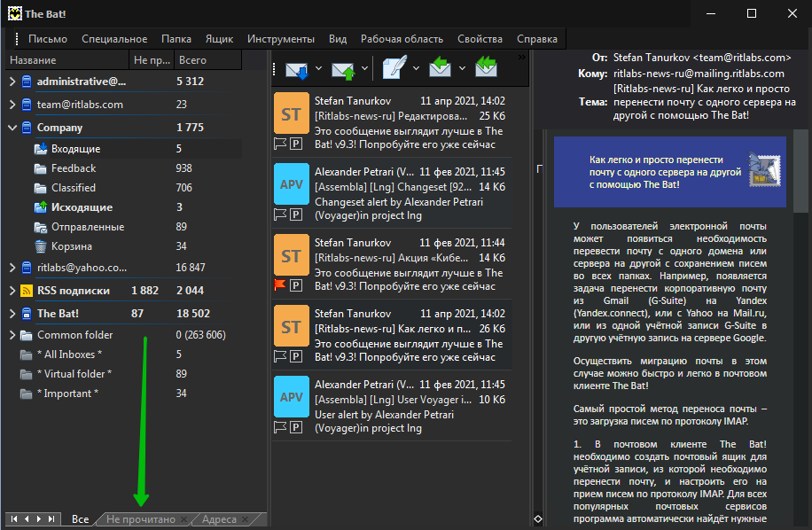Screen dimensions: 812x530
Task: Go to first tab navigation arrow
Action: click(x=14, y=518)
